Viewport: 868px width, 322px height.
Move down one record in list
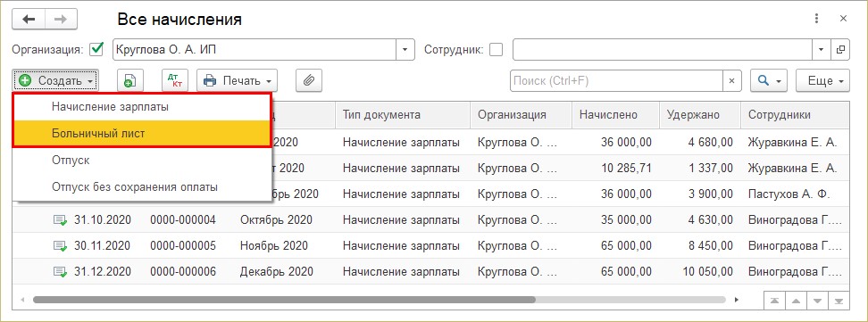pos(817,301)
